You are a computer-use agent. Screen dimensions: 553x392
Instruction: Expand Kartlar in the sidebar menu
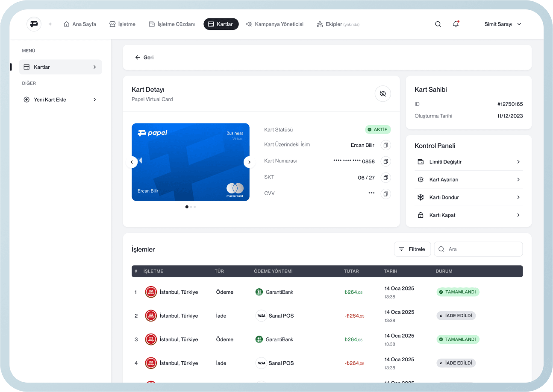[61, 67]
